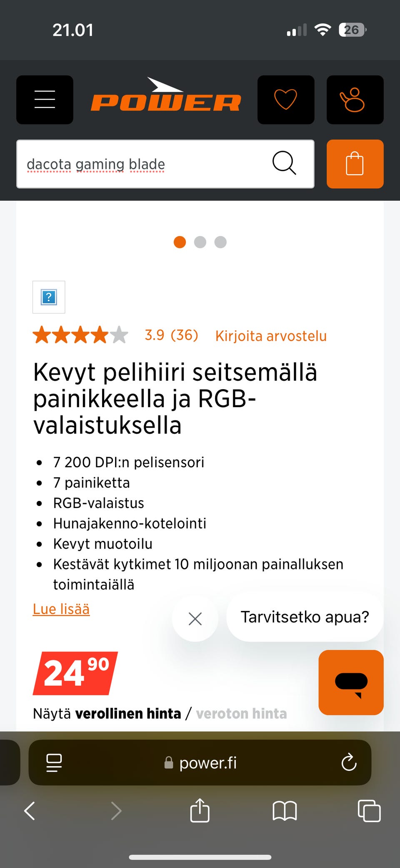
Task: Switch price to veroton hinta
Action: pos(242,714)
